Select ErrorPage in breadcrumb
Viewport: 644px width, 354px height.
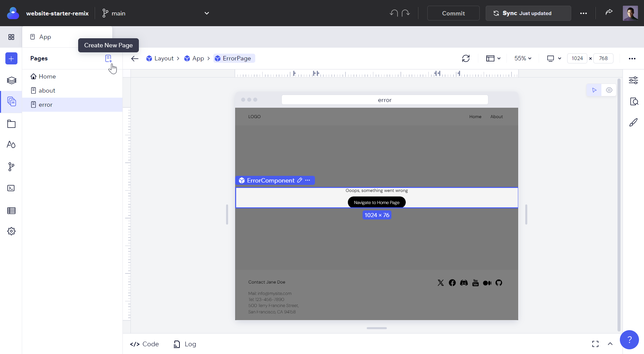(234, 58)
